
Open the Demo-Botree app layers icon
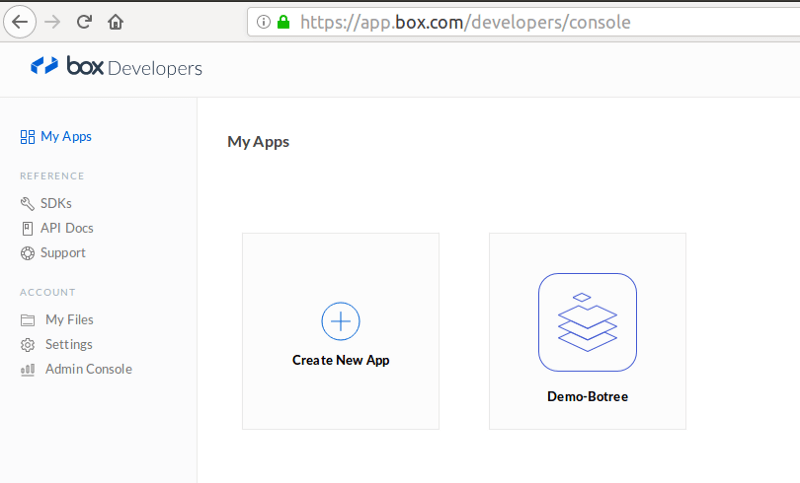(x=587, y=322)
